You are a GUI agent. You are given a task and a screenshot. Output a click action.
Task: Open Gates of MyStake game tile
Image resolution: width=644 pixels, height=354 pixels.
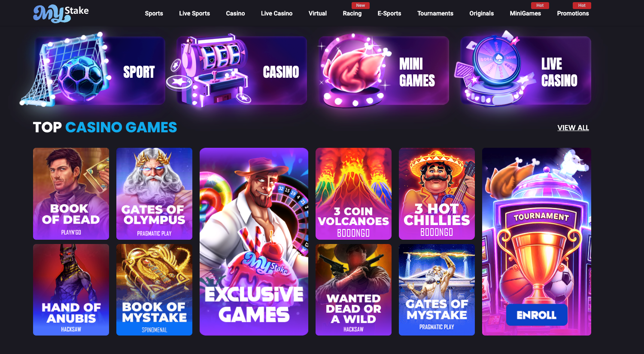coord(437,290)
